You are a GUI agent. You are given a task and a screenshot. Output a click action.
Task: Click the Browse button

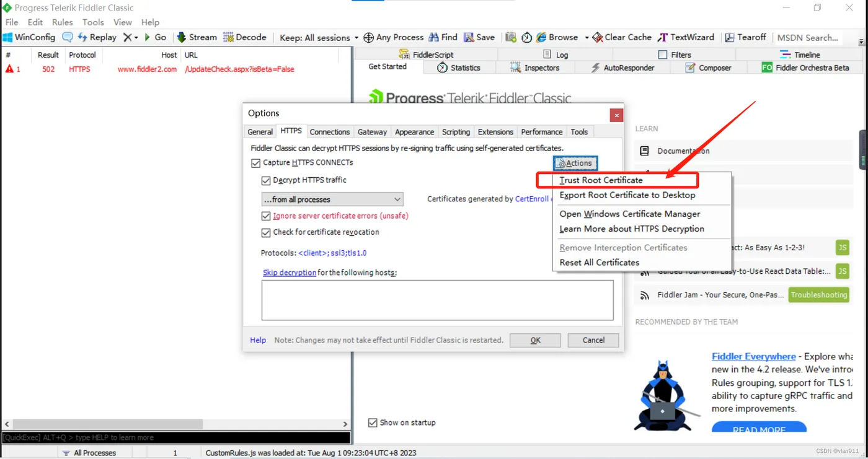point(557,37)
